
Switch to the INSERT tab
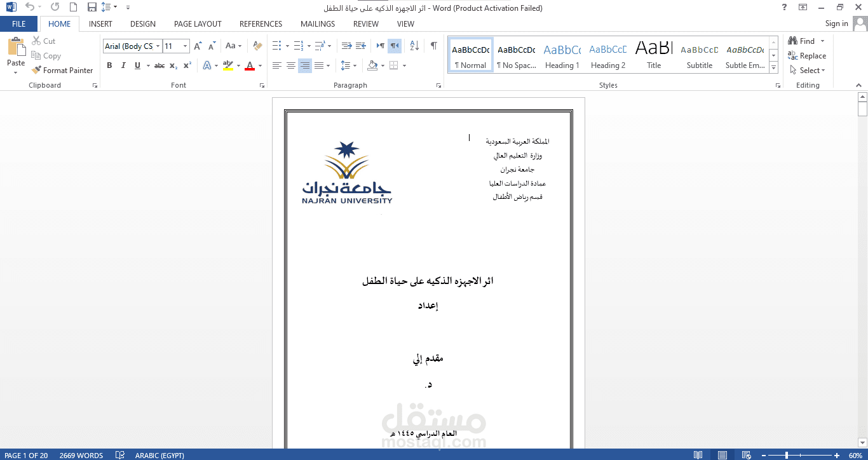(x=100, y=24)
